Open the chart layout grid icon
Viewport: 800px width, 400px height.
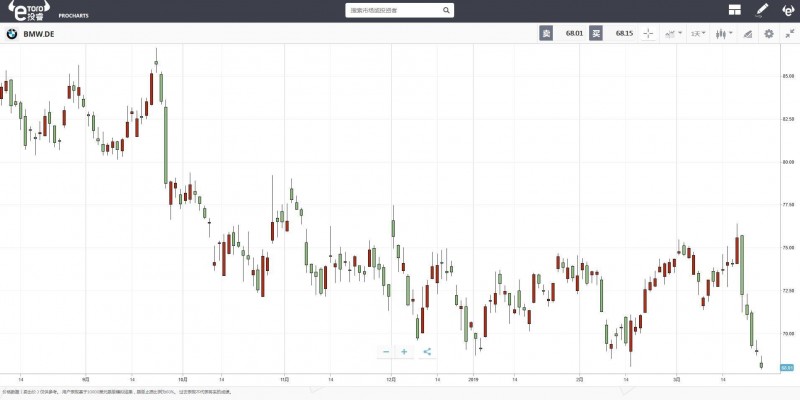[735, 10]
